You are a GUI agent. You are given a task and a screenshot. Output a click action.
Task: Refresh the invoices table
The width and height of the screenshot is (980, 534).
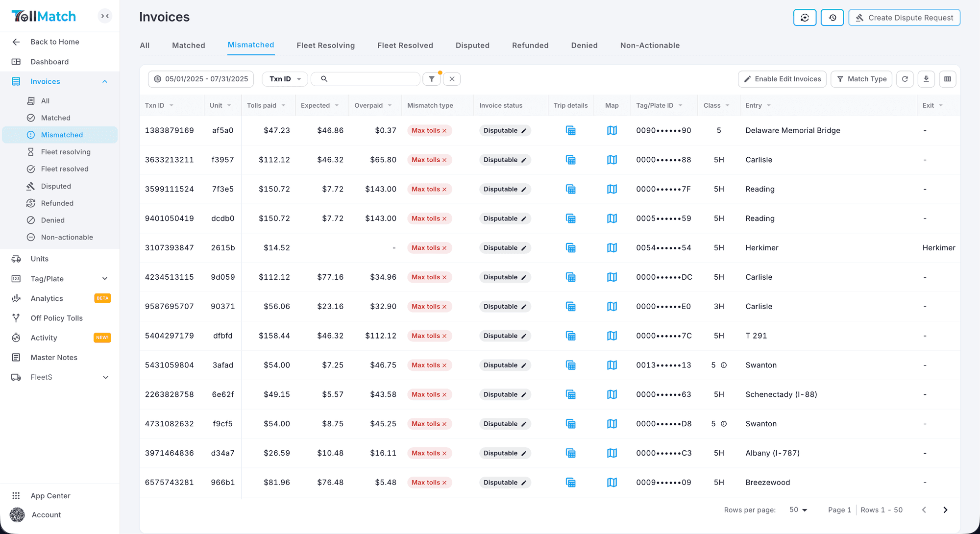(x=905, y=79)
